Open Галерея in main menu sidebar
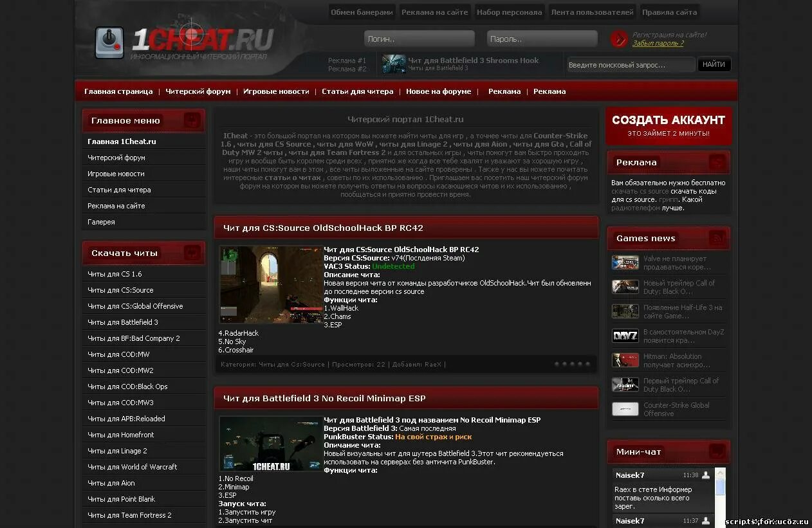Image resolution: width=812 pixels, height=528 pixels. [x=101, y=222]
